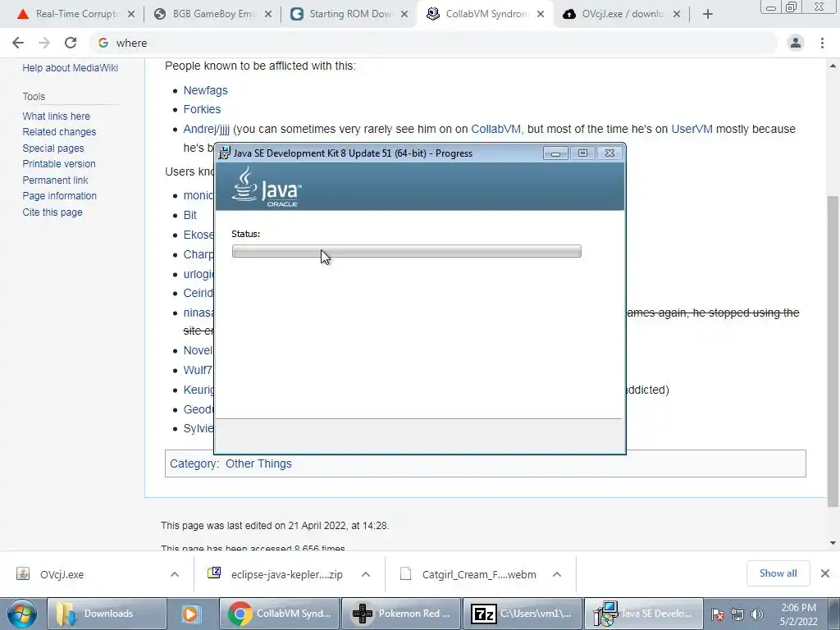The image size is (840, 630).
Task: Close the OVcjJ.exe download tab
Action: pos(677,14)
